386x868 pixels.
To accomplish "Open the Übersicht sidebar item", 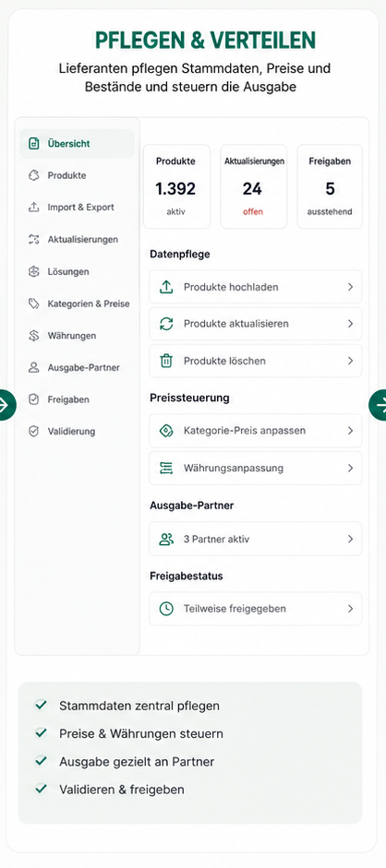I will pyautogui.click(x=77, y=144).
